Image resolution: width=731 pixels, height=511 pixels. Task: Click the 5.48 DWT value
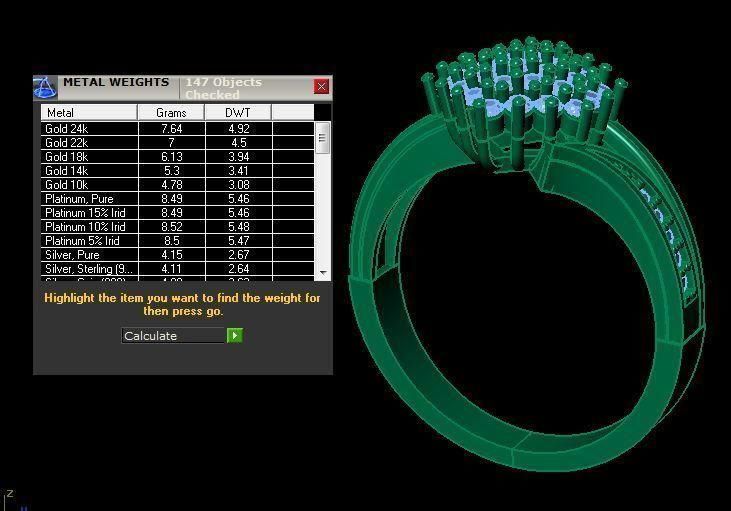(x=239, y=227)
